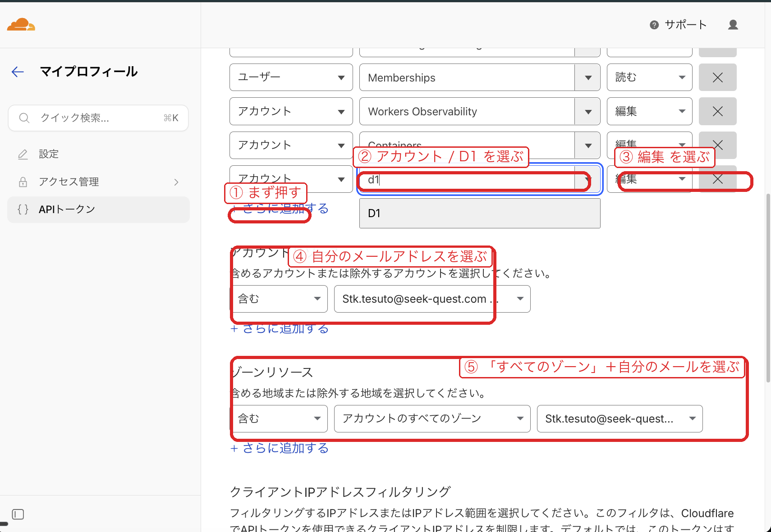
Task: Click the magnifier icon in quick search
Action: tap(24, 118)
